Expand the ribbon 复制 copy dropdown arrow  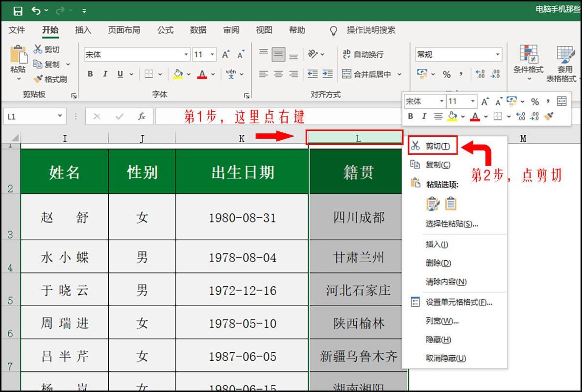click(68, 65)
